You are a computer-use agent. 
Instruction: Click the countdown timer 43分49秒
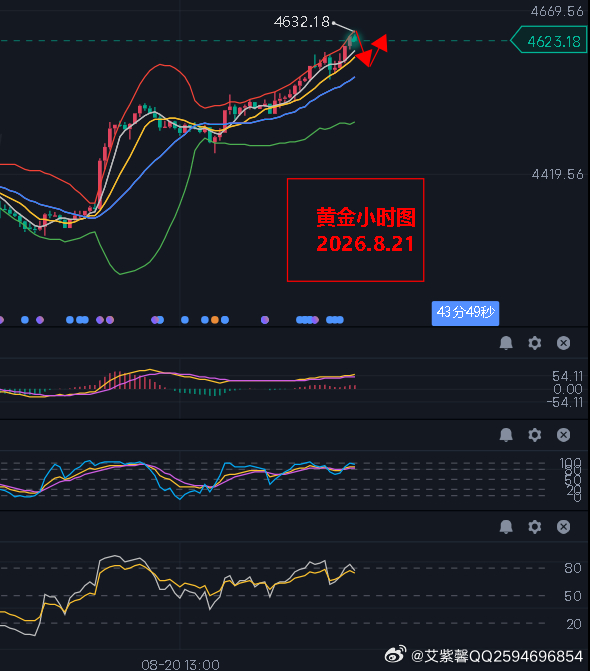465,313
